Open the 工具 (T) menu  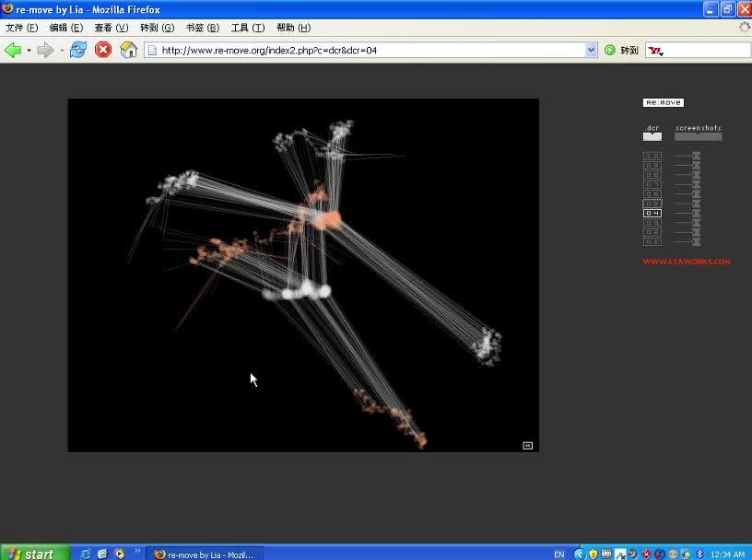click(248, 28)
